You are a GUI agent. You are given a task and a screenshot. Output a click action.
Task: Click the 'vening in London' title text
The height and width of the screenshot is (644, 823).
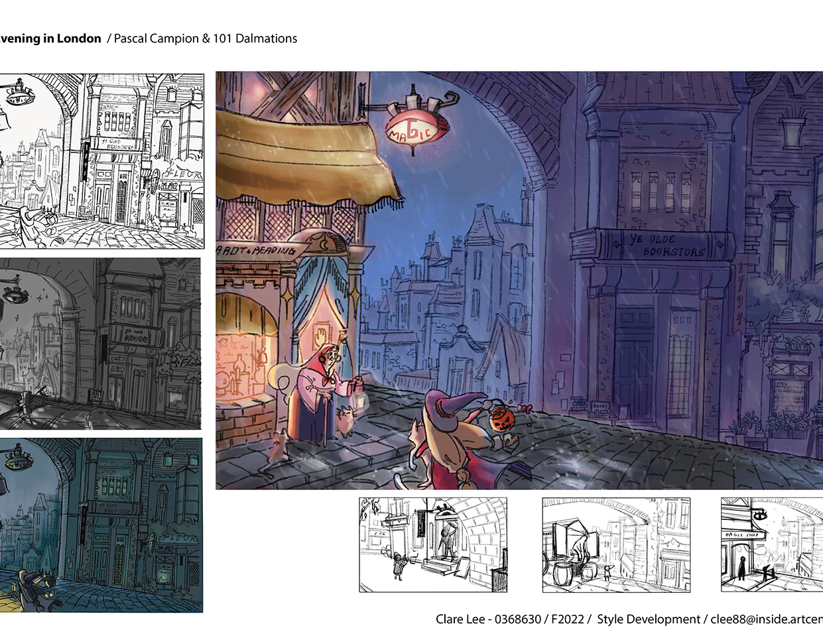coord(50,38)
